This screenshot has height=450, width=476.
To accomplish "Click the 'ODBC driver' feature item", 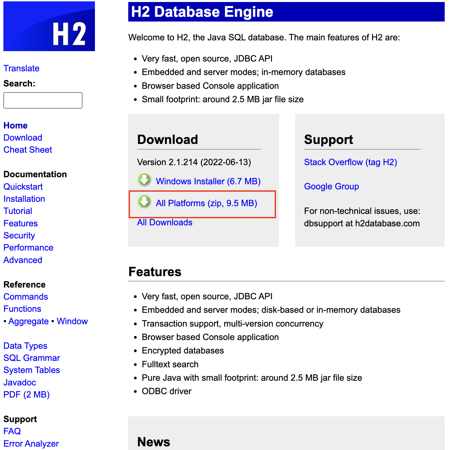I will 167,391.
